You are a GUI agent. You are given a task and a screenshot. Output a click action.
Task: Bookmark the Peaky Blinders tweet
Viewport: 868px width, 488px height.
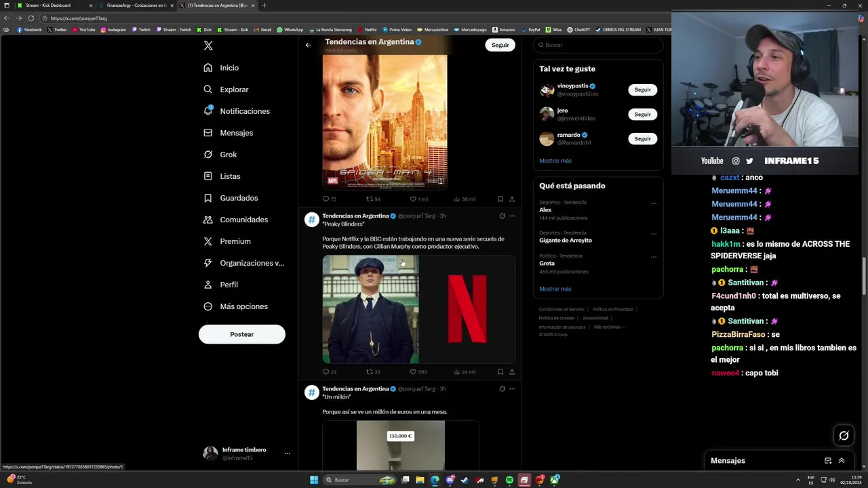point(500,372)
